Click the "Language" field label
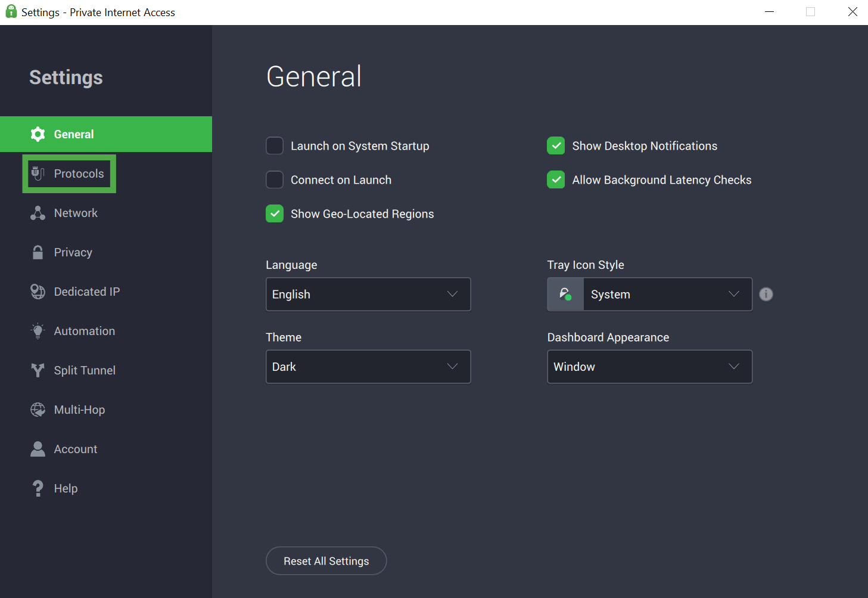 pos(291,265)
